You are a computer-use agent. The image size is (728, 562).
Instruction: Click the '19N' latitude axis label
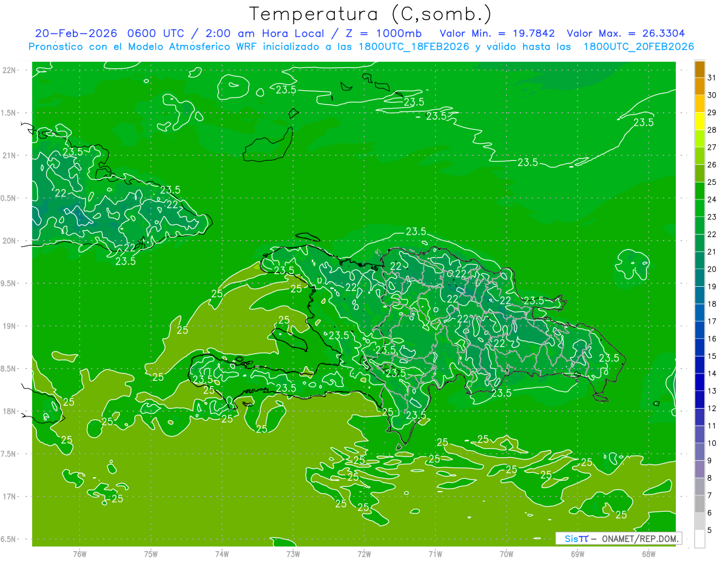point(10,326)
